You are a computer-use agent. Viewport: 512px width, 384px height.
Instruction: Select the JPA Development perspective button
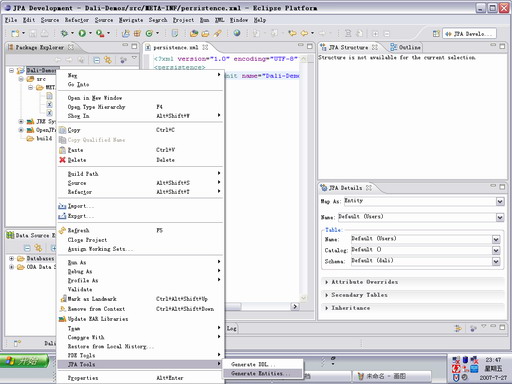tap(469, 34)
